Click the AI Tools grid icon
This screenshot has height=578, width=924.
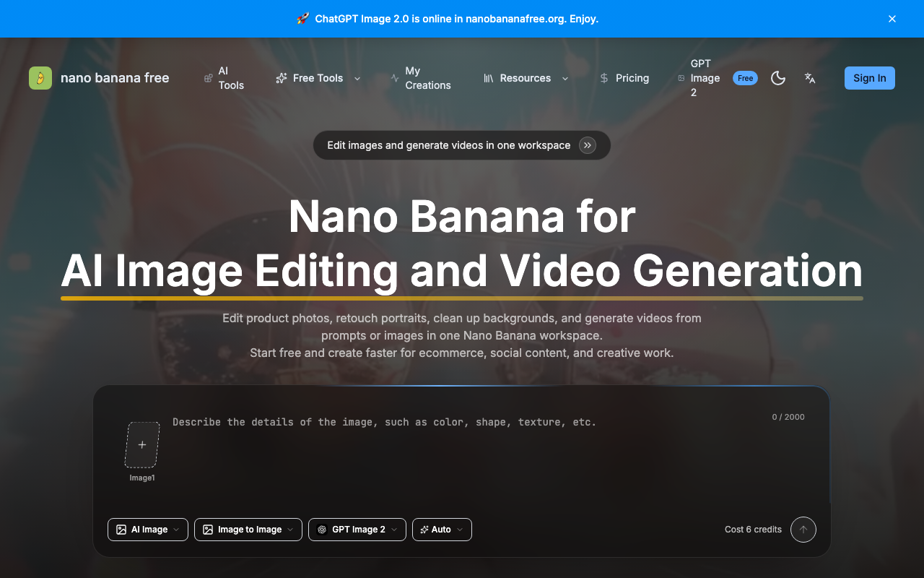pyautogui.click(x=208, y=78)
